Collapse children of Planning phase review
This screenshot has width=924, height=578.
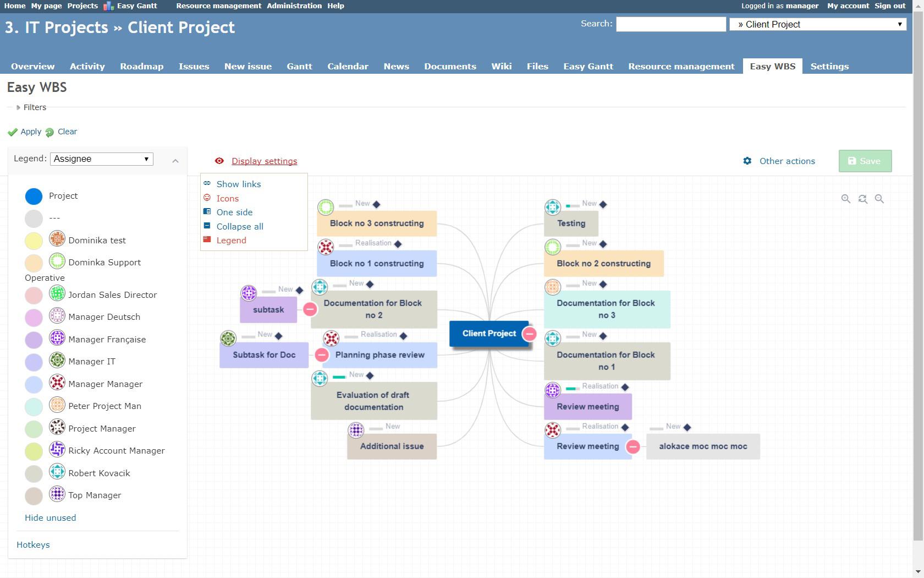pyautogui.click(x=322, y=355)
